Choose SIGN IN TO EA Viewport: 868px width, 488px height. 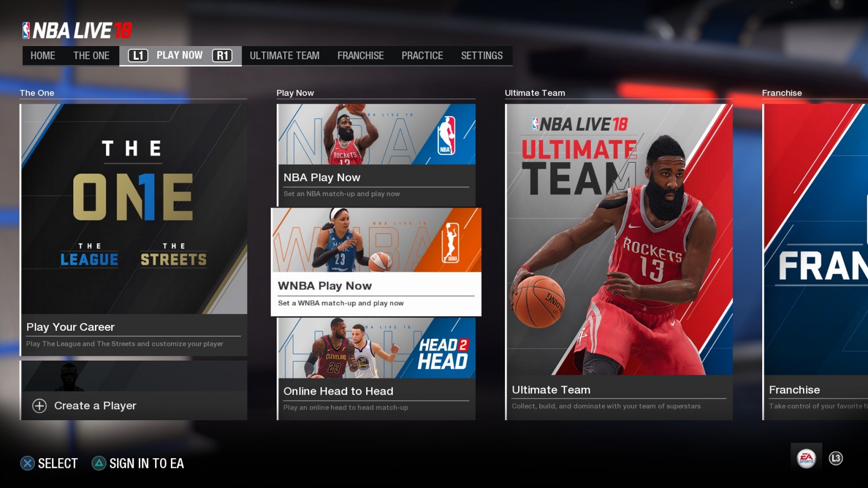point(146,463)
